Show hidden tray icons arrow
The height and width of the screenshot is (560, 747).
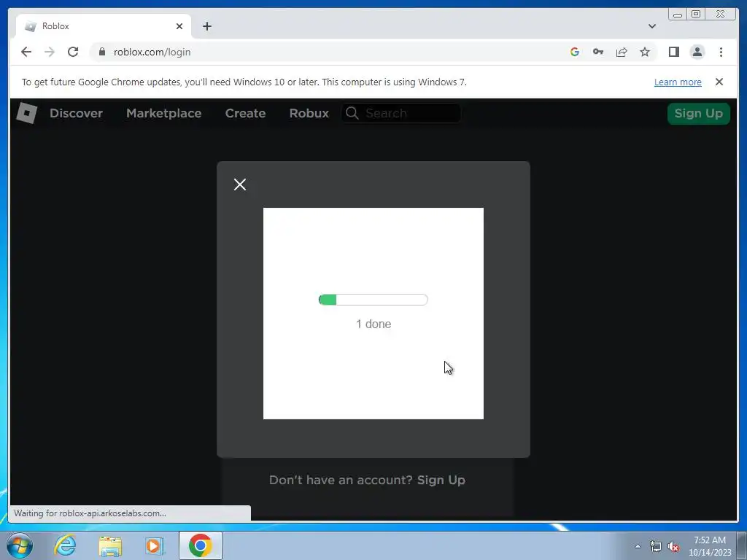[x=638, y=546]
